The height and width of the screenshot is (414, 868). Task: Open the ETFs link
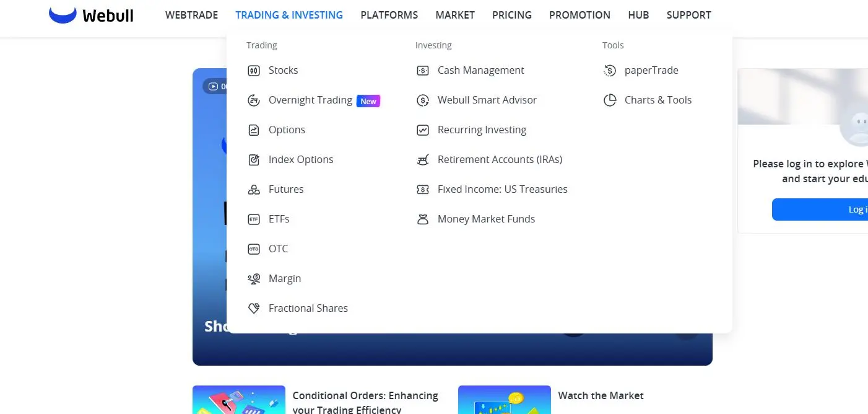(x=279, y=219)
